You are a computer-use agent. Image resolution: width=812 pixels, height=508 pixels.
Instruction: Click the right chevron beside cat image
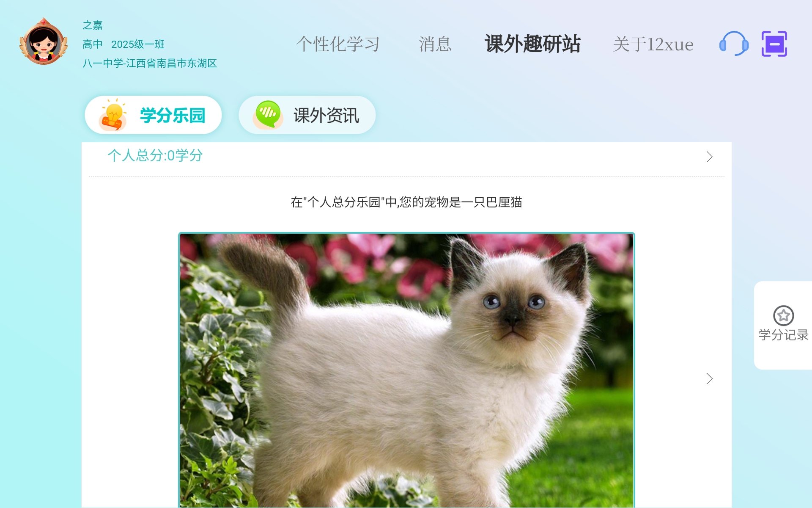pyautogui.click(x=710, y=378)
